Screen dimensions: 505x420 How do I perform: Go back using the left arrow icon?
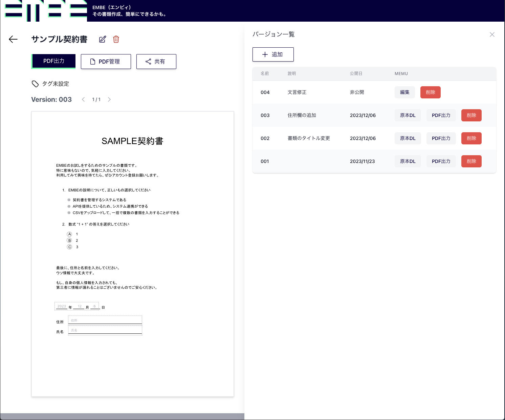click(13, 39)
